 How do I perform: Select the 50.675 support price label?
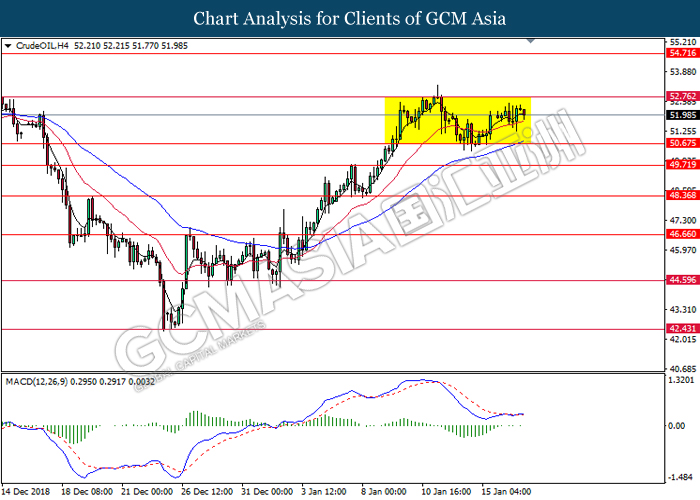tap(683, 143)
